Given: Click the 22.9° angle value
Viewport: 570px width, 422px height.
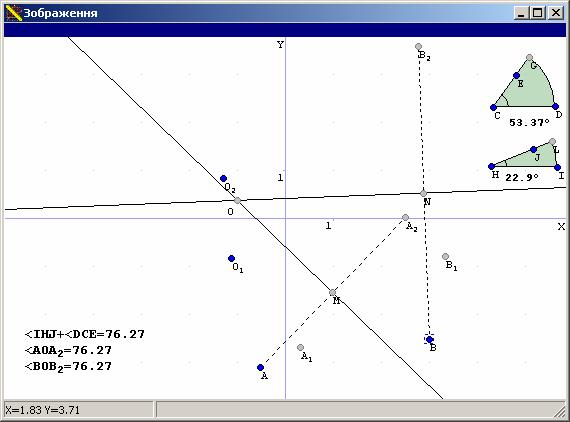Looking at the screenshot, I should [x=522, y=177].
